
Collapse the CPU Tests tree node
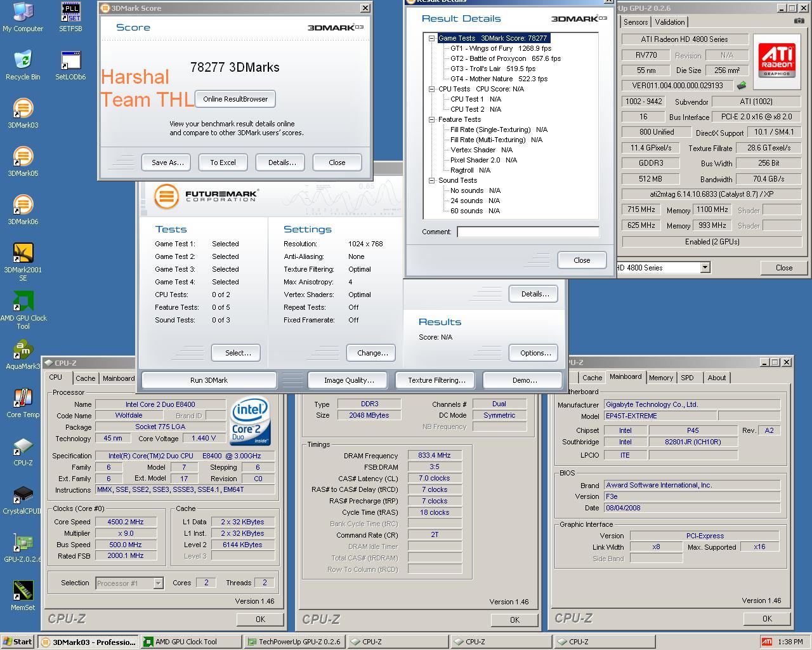[431, 89]
